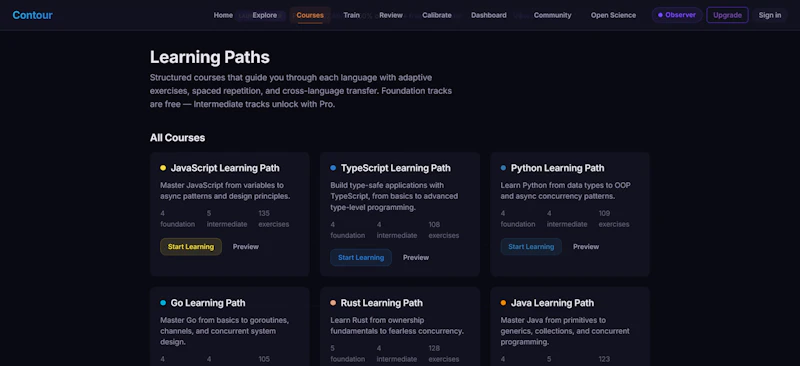The width and height of the screenshot is (800, 366).
Task: Open the Python Learning Path title
Action: point(558,168)
